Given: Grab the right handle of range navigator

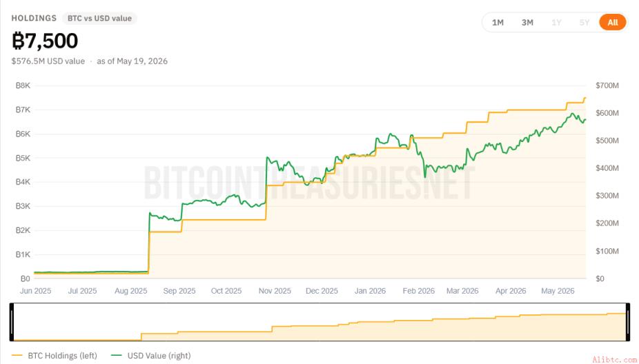Looking at the screenshot, I should coord(628,322).
